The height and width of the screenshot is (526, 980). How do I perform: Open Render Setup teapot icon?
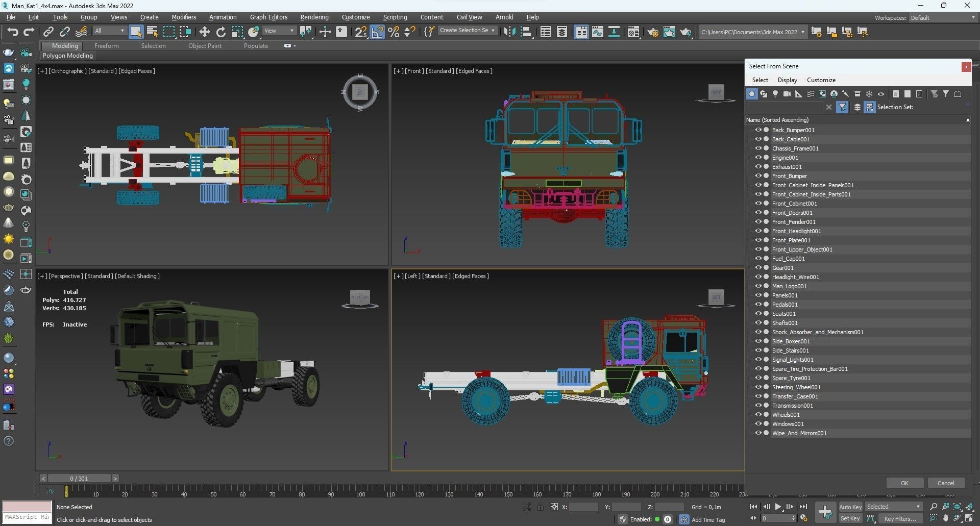point(653,32)
